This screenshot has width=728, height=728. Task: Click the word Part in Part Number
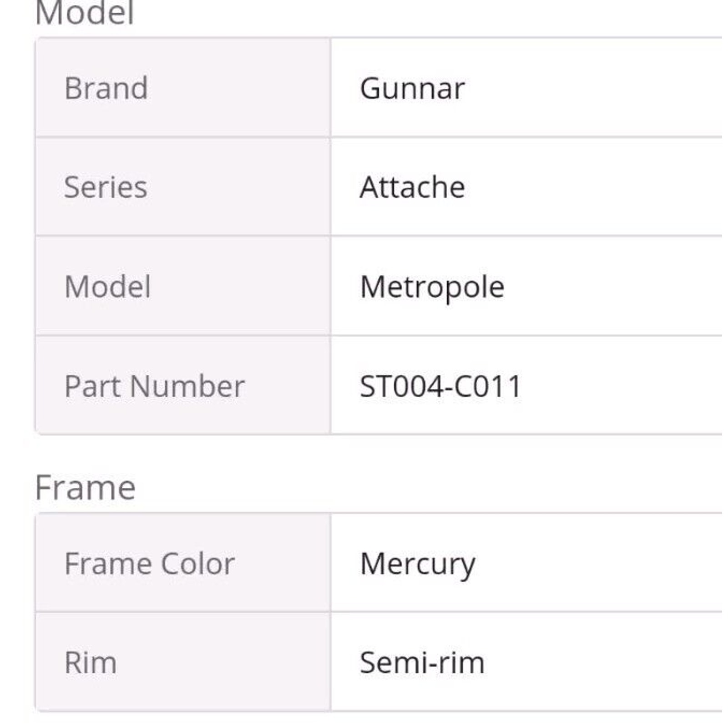point(94,386)
